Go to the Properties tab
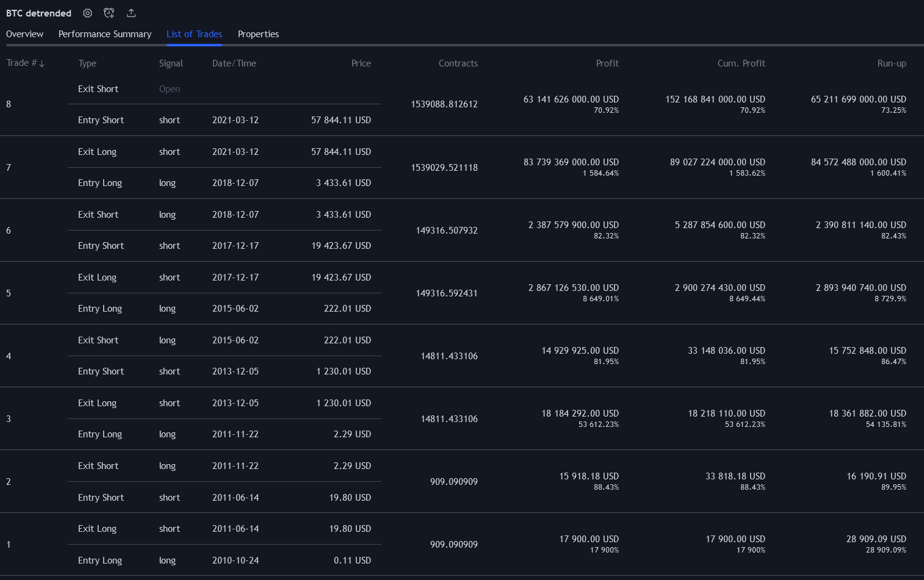924x580 pixels. click(x=258, y=34)
